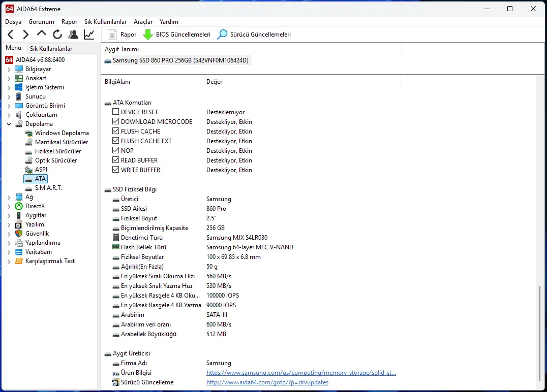
Task: Toggle the WRITE BUFFER checkbox
Action: 115,170
